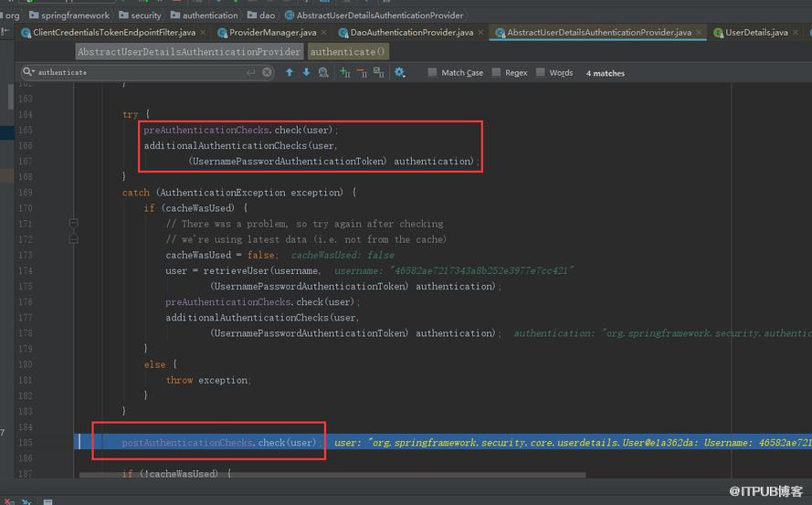Select all occurrences icon
Viewport: 812px width, 505px height.
point(379,72)
